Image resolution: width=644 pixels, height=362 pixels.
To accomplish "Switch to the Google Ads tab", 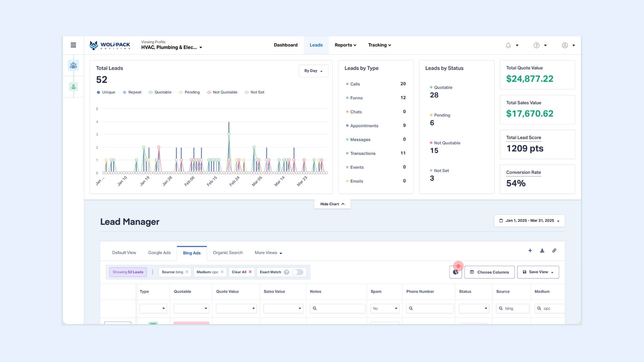I will click(159, 253).
